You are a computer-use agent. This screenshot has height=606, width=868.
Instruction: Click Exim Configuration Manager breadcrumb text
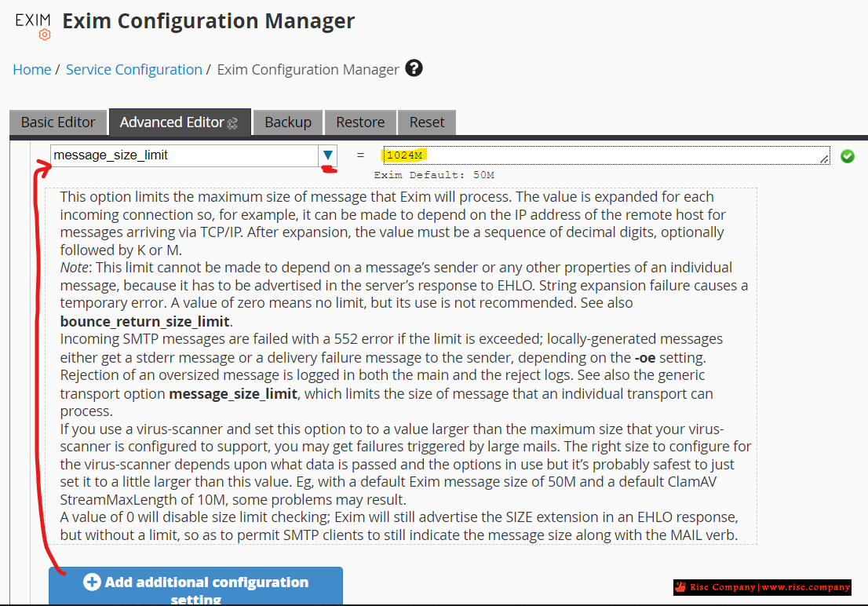pos(308,70)
